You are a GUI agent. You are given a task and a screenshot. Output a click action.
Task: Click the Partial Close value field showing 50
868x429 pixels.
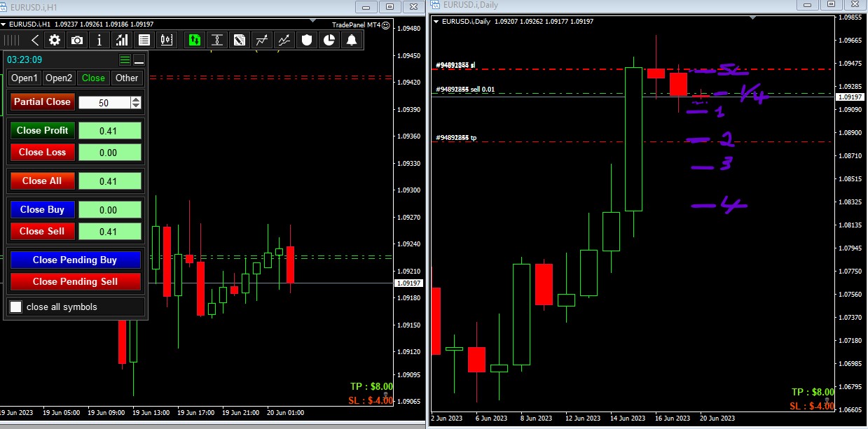click(x=104, y=102)
